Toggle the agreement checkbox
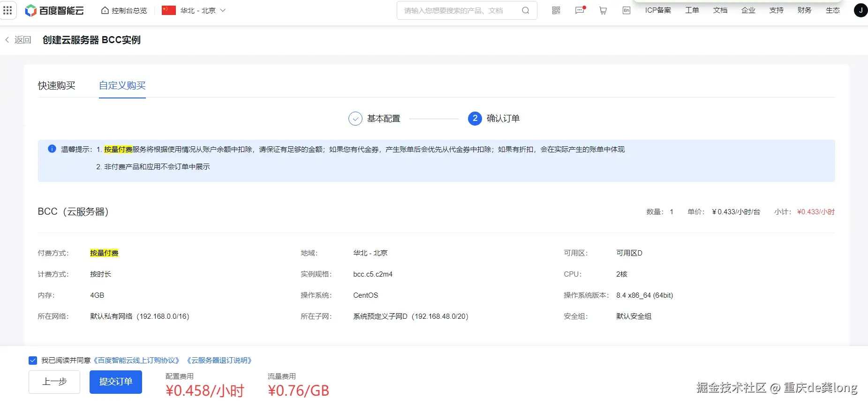The height and width of the screenshot is (406, 868). [x=33, y=361]
